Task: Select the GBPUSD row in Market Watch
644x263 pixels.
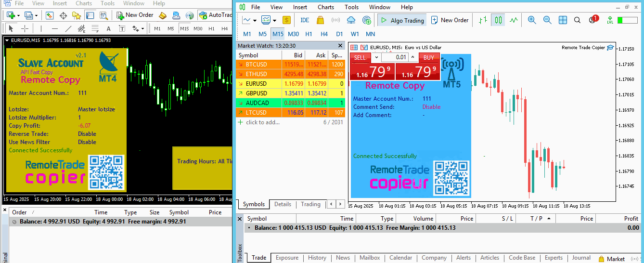Action: pos(291,93)
